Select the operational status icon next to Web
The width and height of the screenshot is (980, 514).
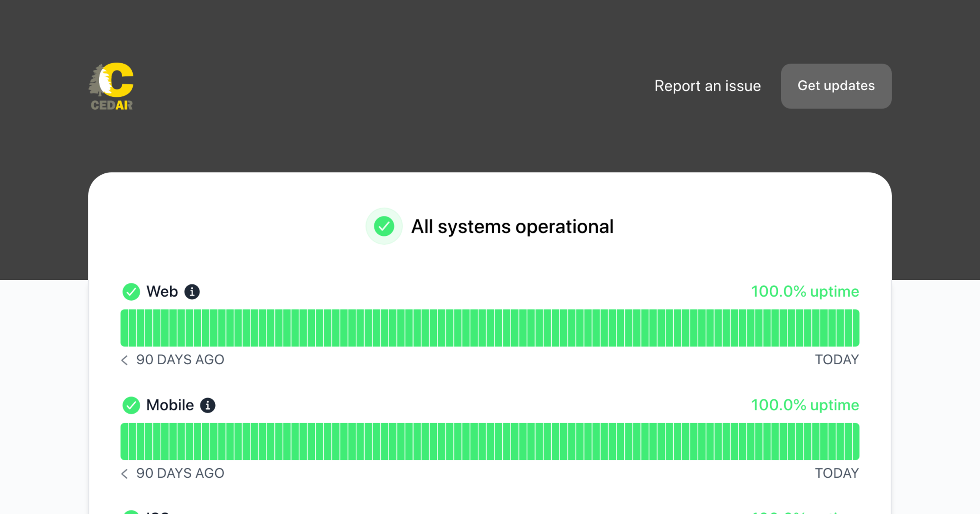click(x=131, y=291)
